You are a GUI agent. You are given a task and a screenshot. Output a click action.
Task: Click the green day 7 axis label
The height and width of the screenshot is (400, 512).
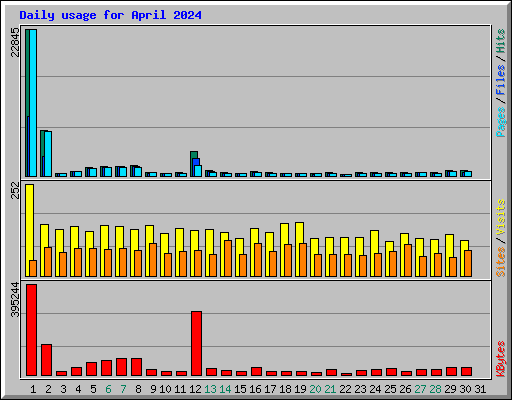pos(123,389)
